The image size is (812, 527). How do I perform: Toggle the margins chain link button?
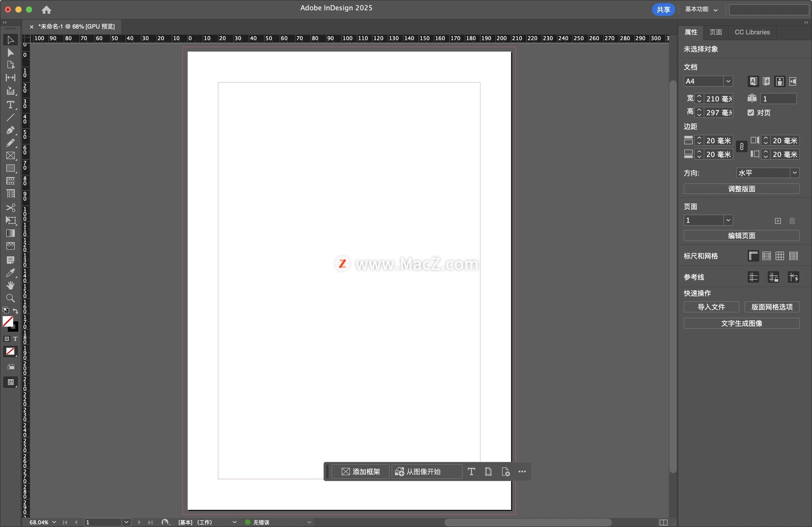(741, 147)
